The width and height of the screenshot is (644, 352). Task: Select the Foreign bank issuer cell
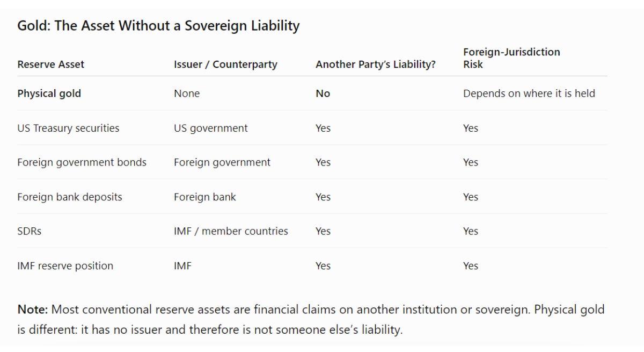pyautogui.click(x=205, y=197)
